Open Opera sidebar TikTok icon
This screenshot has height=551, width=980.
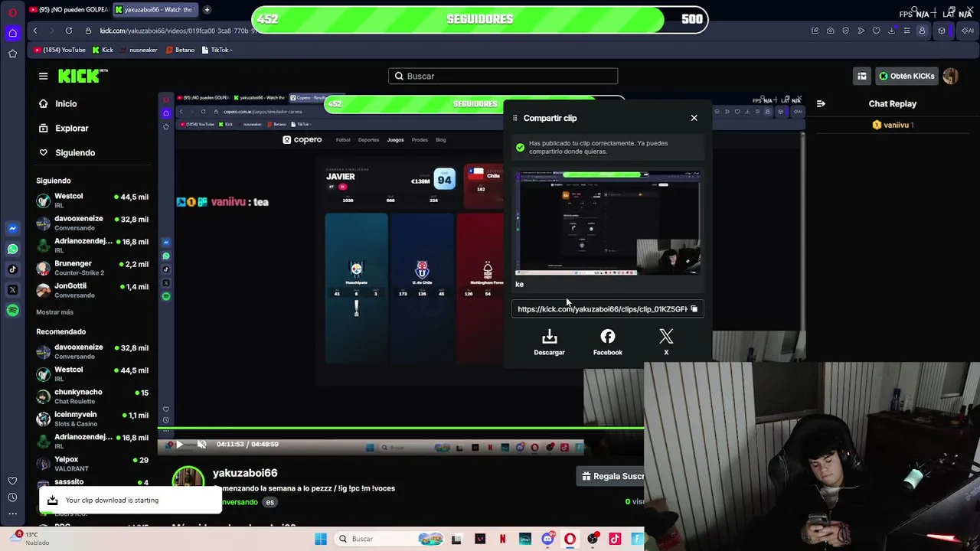click(12, 269)
